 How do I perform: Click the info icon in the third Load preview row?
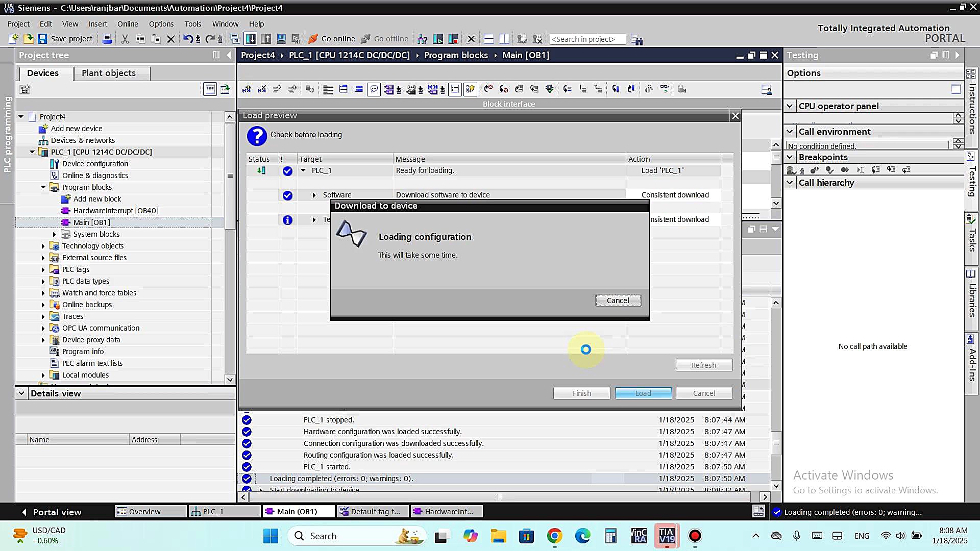coord(288,220)
